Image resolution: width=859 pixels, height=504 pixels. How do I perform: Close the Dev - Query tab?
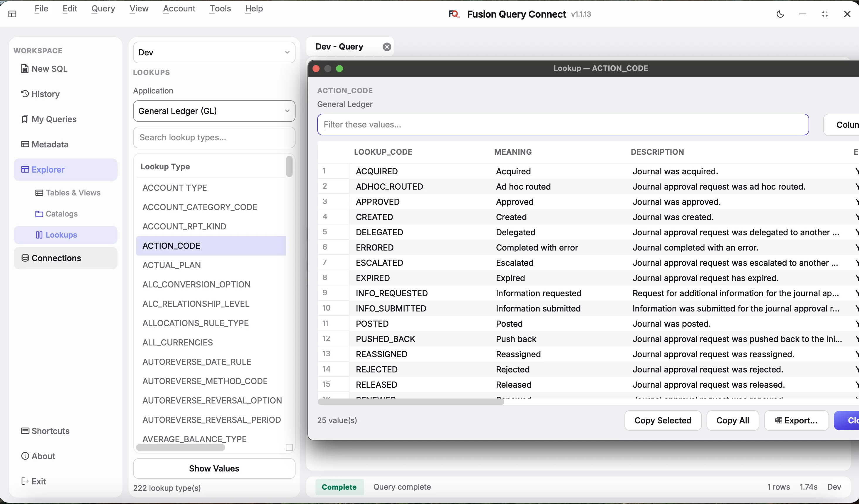[x=386, y=47]
